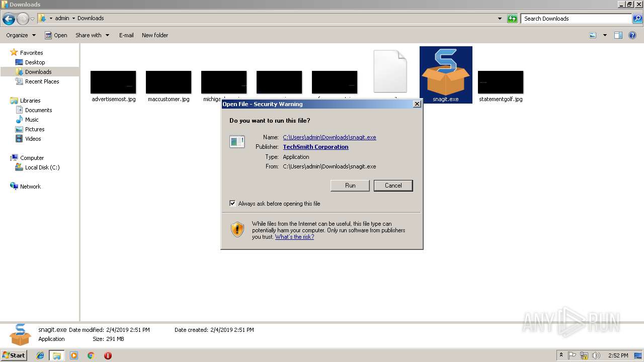This screenshot has height=362, width=644.
Task: Run the snagit.exe file
Action: (x=350, y=186)
